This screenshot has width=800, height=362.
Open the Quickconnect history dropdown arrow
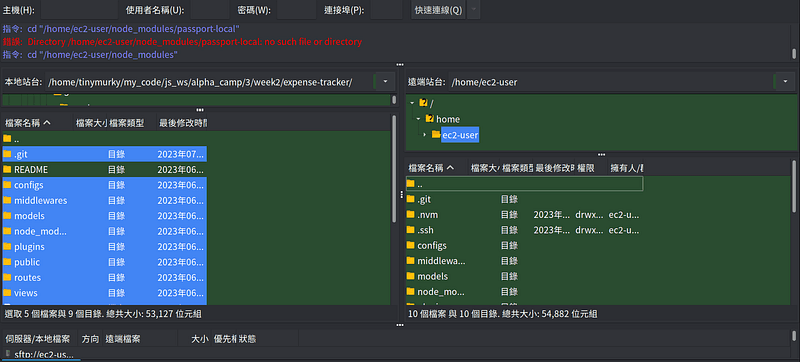(473, 10)
